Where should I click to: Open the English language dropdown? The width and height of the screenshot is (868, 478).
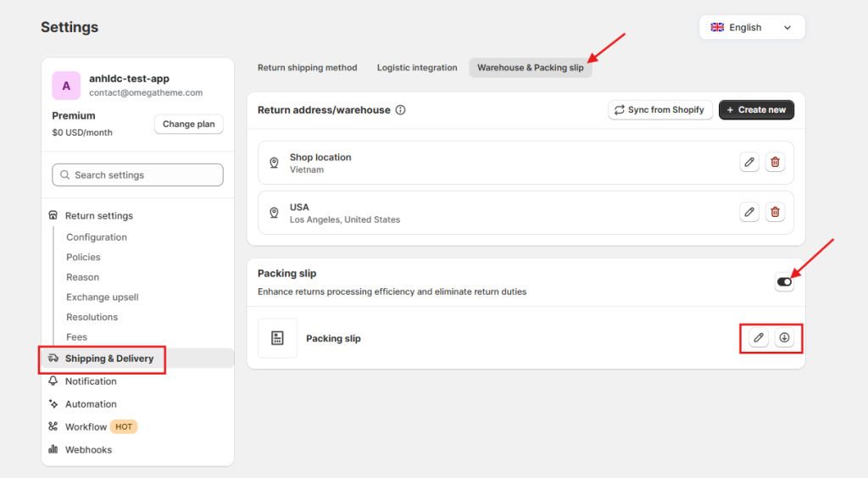752,27
